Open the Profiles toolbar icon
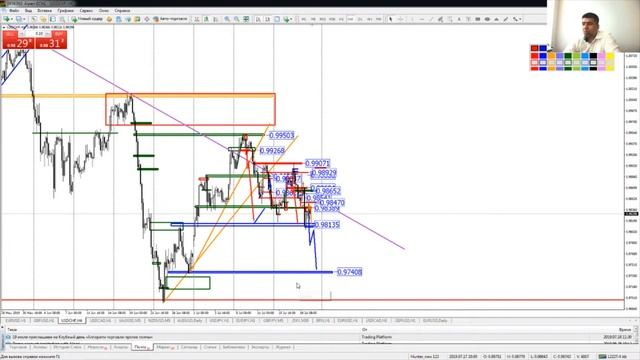This screenshot has height=360, width=640. pos(19,19)
